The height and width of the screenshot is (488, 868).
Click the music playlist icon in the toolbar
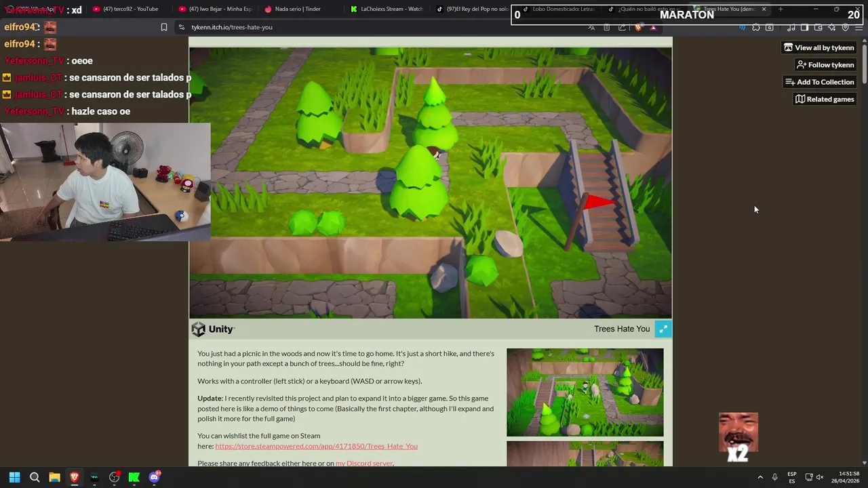(x=791, y=27)
